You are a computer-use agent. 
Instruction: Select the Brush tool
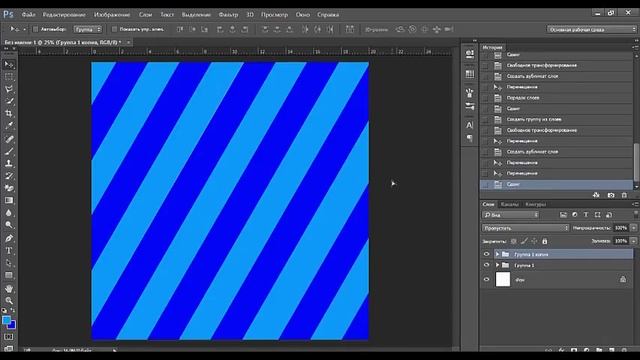9,151
